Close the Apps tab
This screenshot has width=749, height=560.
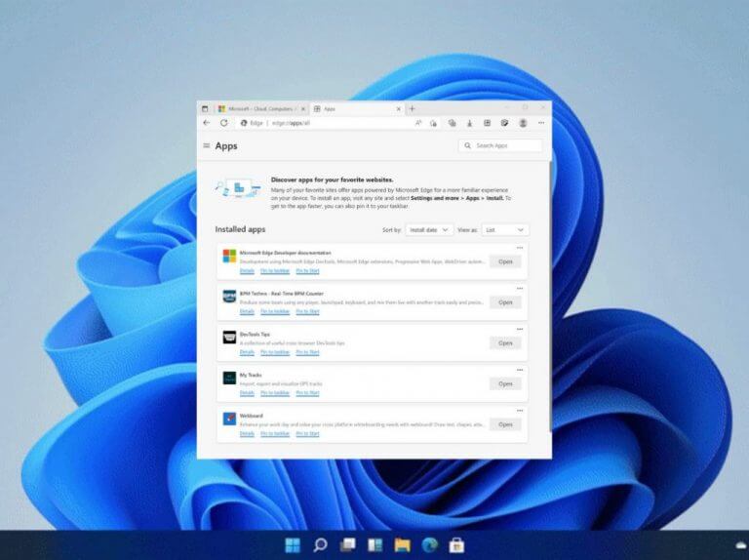(399, 109)
